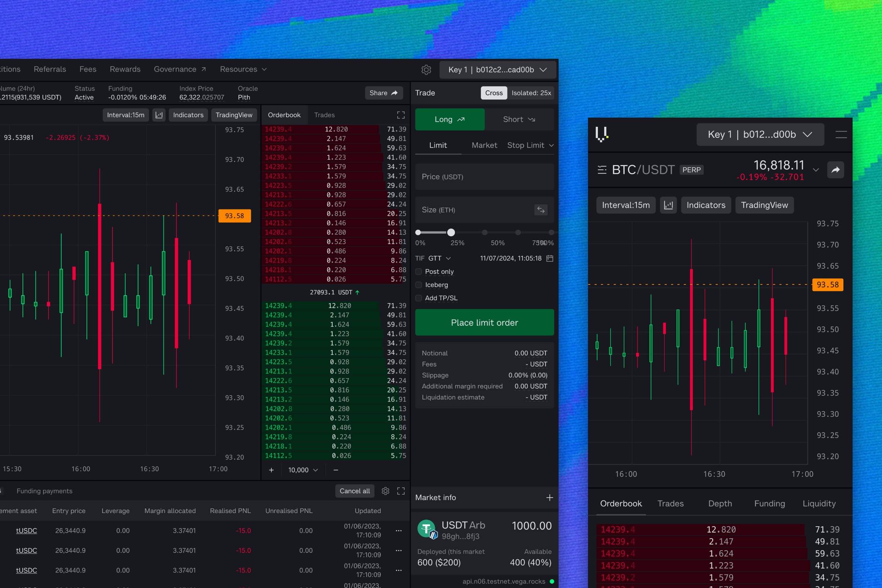
Task: Open mobile hamburger menu
Action: point(841,135)
